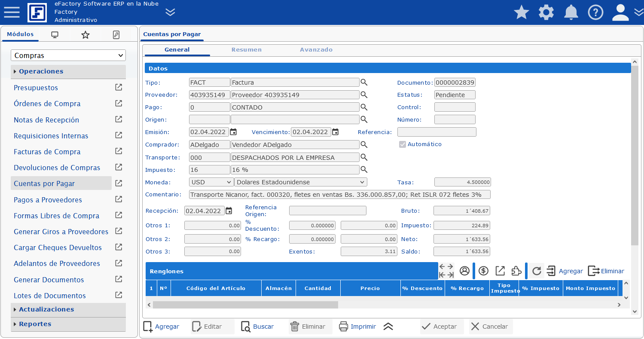Expand the double chevron beside Administrativo title
Screen dimensions: 644x339
(171, 12)
